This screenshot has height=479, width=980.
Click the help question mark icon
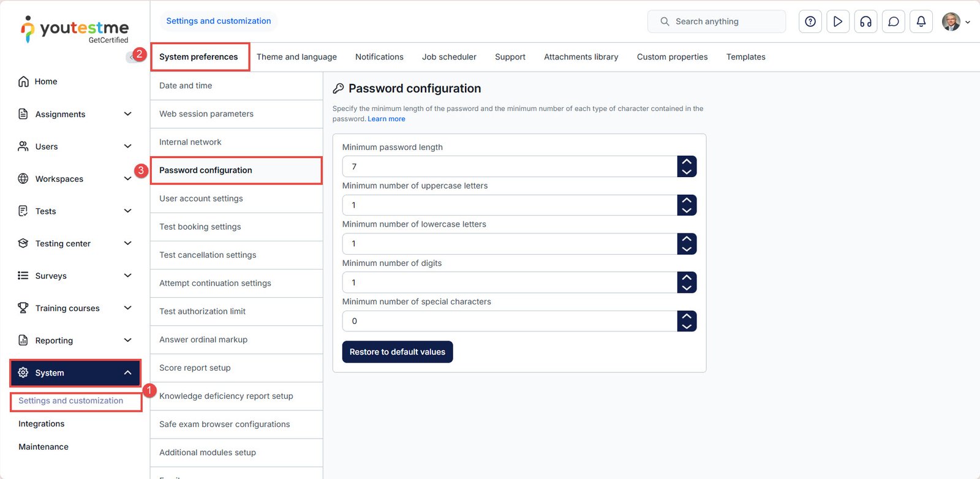coord(810,21)
